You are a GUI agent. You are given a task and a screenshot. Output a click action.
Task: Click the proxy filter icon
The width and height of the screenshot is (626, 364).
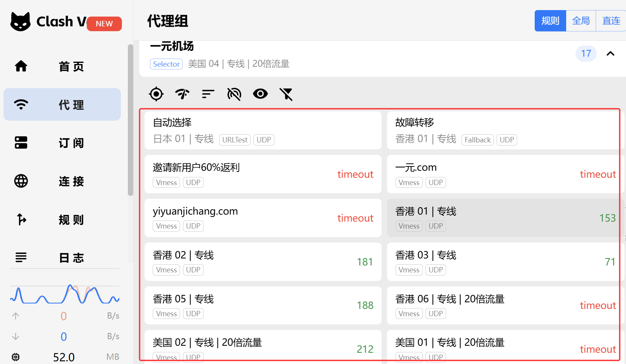click(286, 94)
